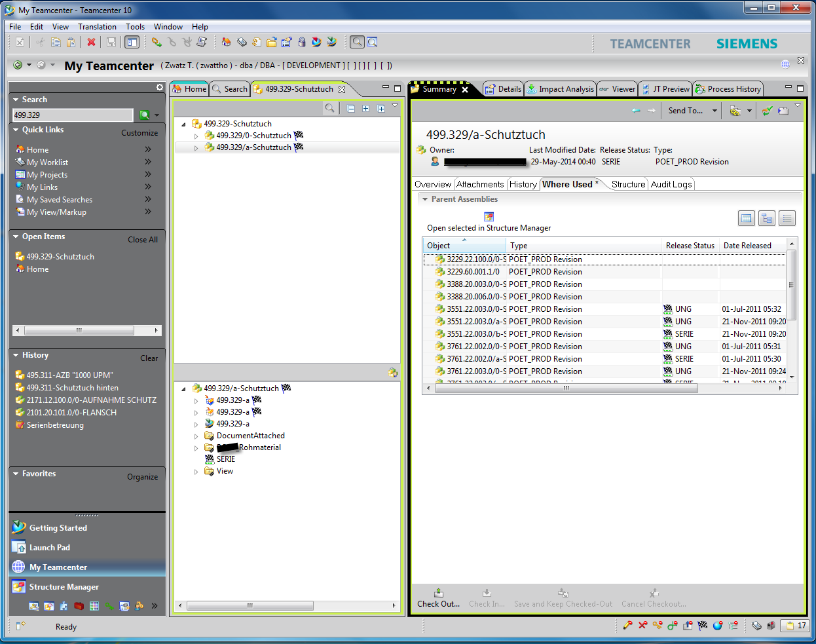Click Parent Assemblies table horizontal scrollbar
The height and width of the screenshot is (644, 816).
click(566, 388)
